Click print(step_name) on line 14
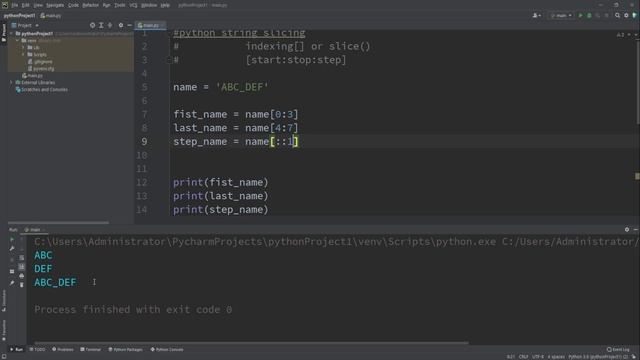Image resolution: width=640 pixels, height=360 pixels. 220,209
